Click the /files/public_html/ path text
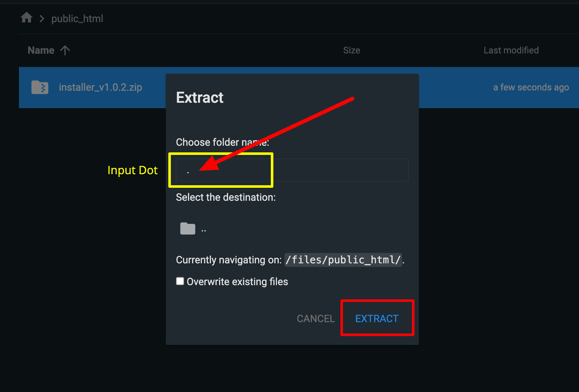The height and width of the screenshot is (392, 579). [343, 260]
